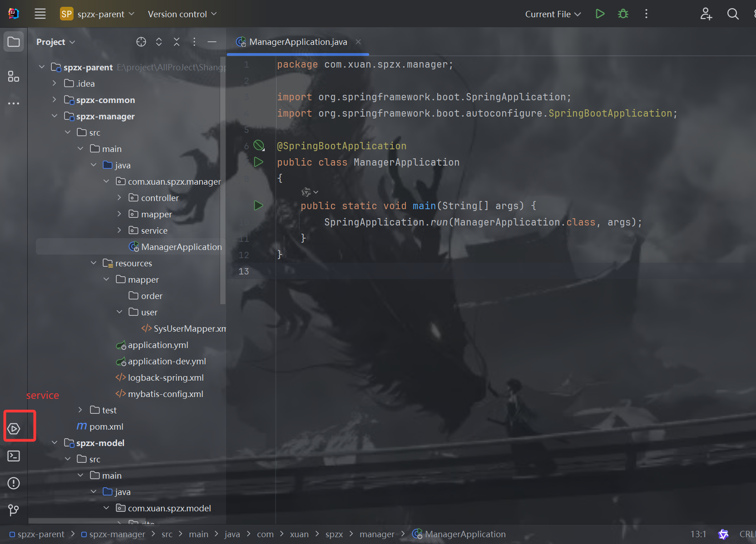
Task: Expand the user folder under mapper
Action: tap(119, 312)
